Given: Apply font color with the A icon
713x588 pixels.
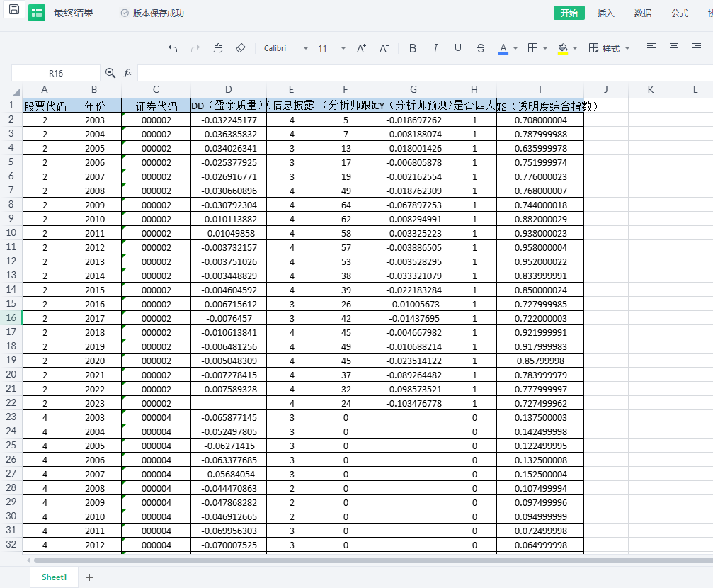Looking at the screenshot, I should [x=503, y=48].
